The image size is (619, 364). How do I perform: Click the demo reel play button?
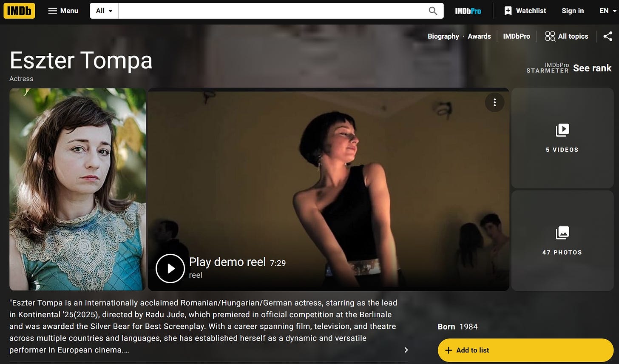click(x=170, y=268)
